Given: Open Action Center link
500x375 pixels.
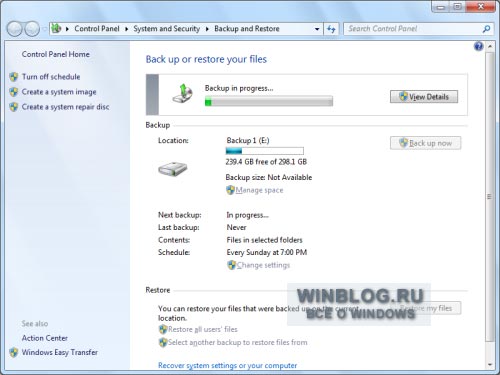Looking at the screenshot, I should (x=45, y=338).
